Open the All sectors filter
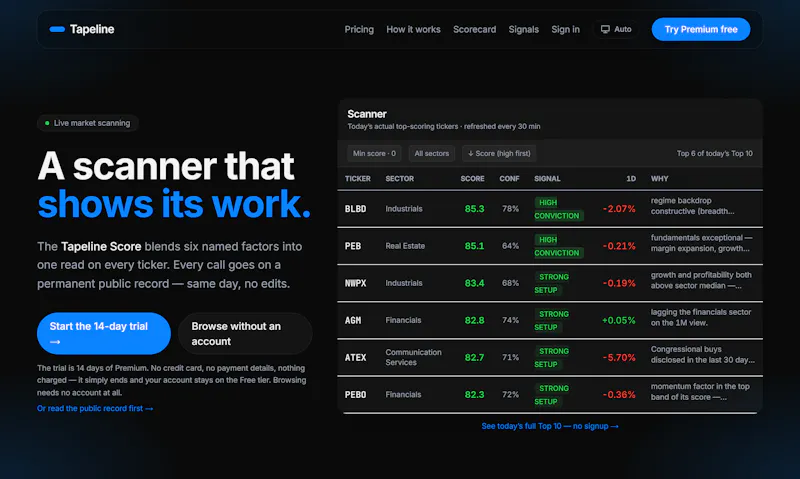This screenshot has height=479, width=800. 432,153
